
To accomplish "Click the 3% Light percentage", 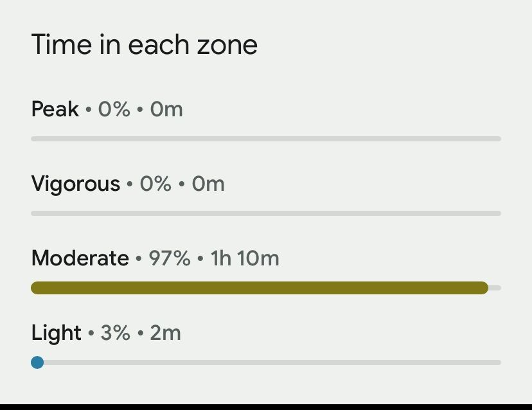I will pos(115,333).
